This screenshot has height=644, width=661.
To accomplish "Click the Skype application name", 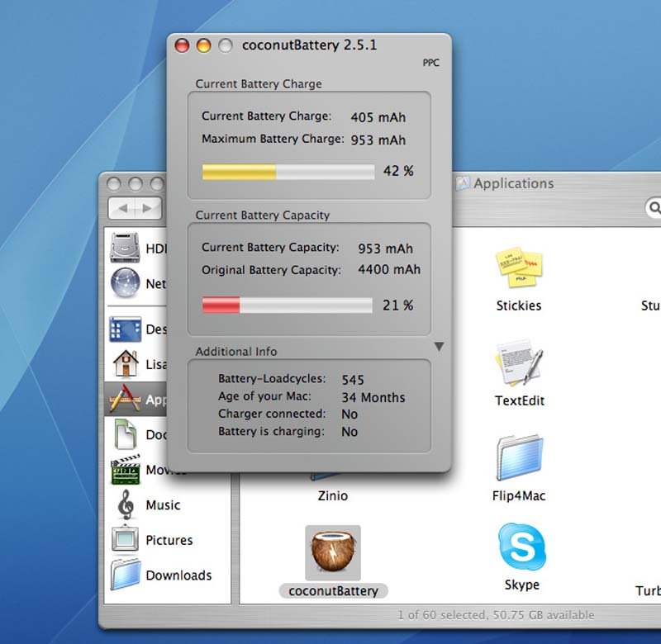I will [x=522, y=585].
